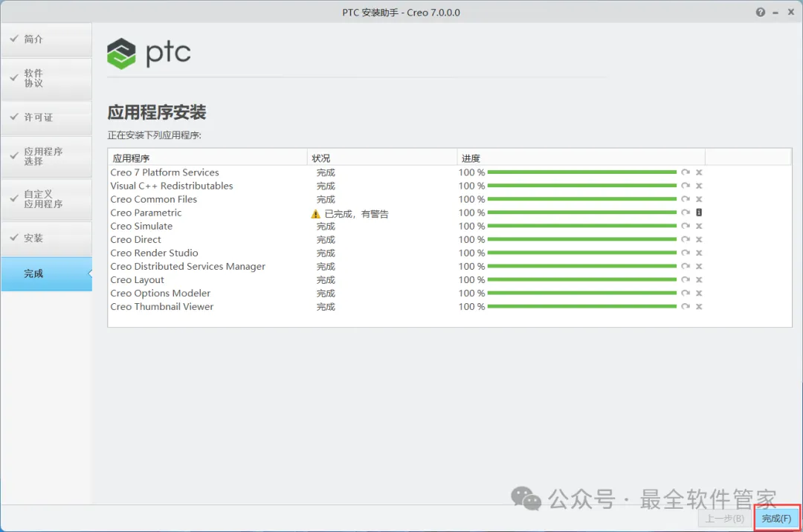Click the yellow warning triangle for Creo Parametric
Image resolution: width=803 pixels, height=532 pixels.
pos(315,214)
